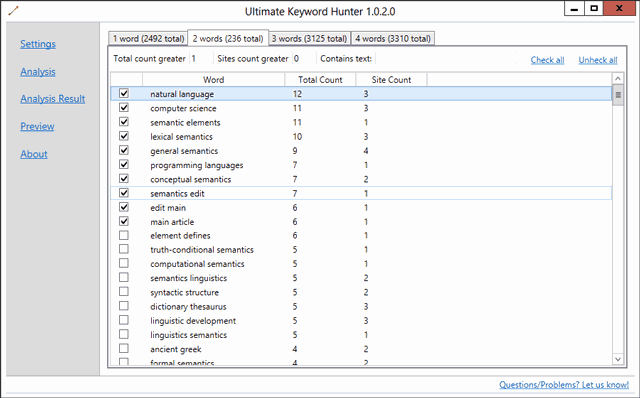Click the Contains text input field
Viewport: 640px width, 398px height.
coord(445,59)
